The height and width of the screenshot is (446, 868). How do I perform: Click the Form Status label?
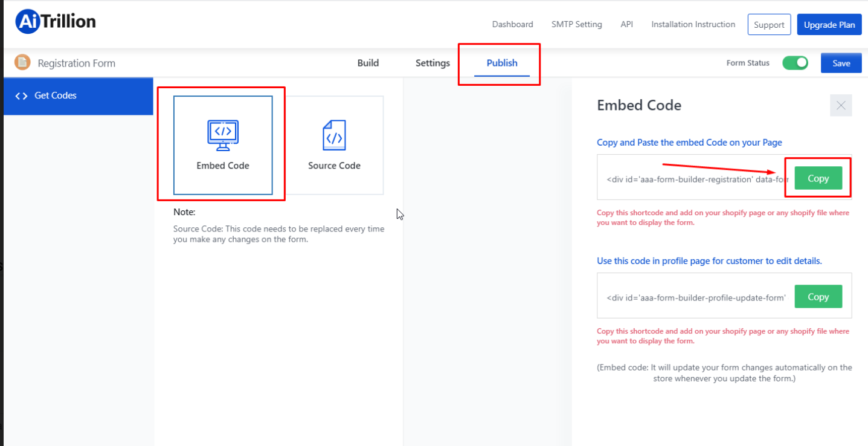(x=748, y=63)
